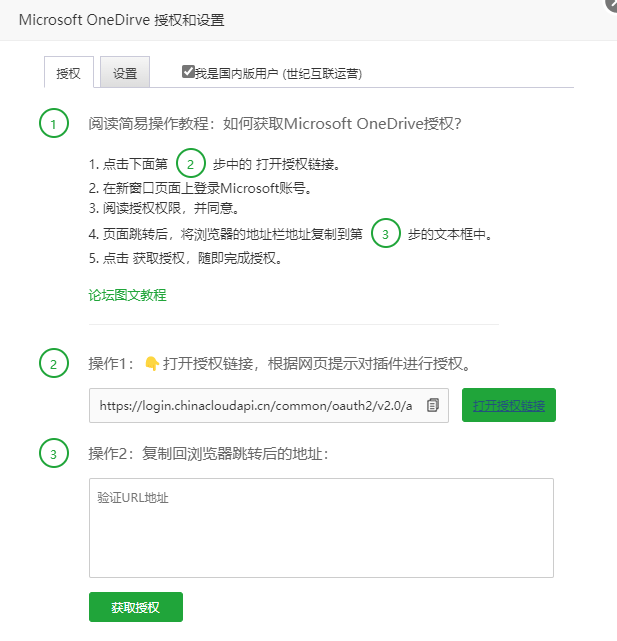Focus the 验证URL地址 text area
617x641 pixels.
321,528
